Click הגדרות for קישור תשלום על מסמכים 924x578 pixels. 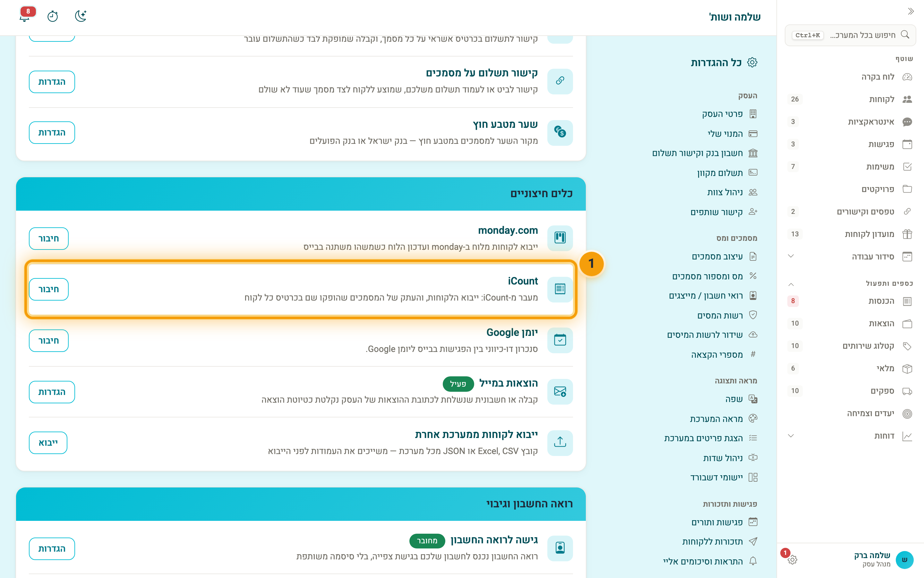point(52,82)
